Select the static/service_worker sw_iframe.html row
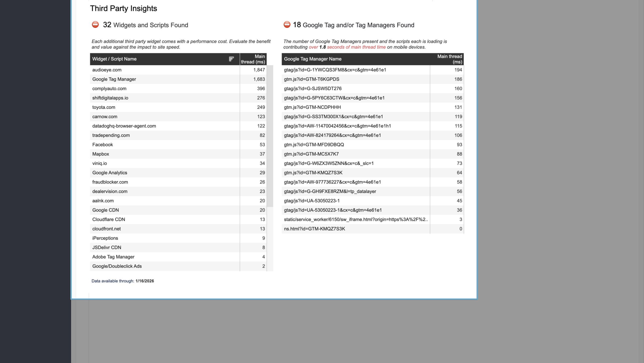This screenshot has width=644, height=363. point(373,219)
